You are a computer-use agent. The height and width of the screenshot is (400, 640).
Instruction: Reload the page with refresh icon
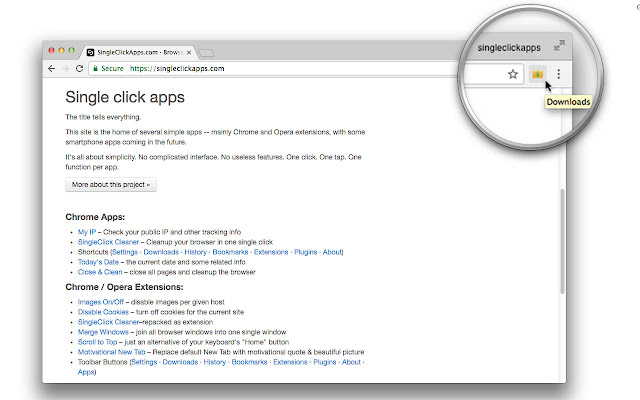point(79,69)
